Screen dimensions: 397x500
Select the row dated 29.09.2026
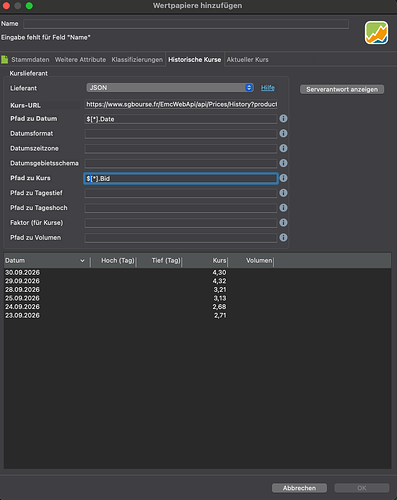(197, 281)
